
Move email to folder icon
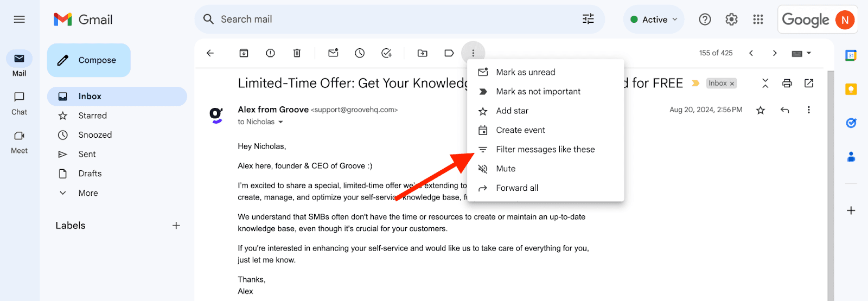[422, 53]
